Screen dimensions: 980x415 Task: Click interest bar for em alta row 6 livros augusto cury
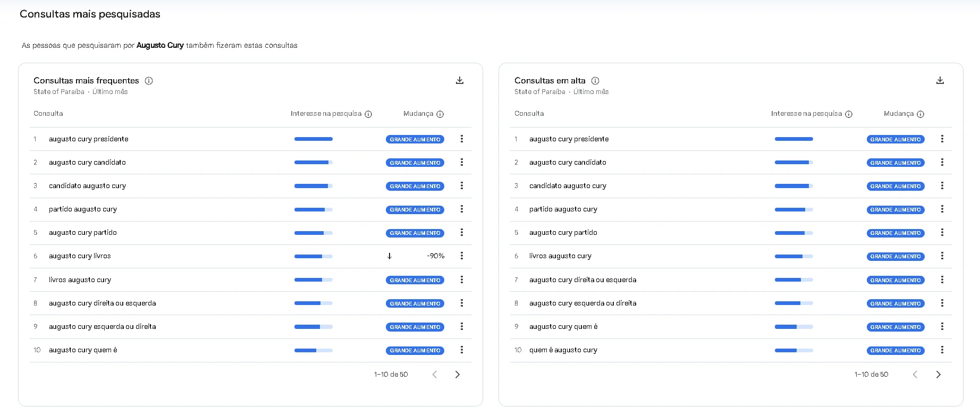coord(794,256)
